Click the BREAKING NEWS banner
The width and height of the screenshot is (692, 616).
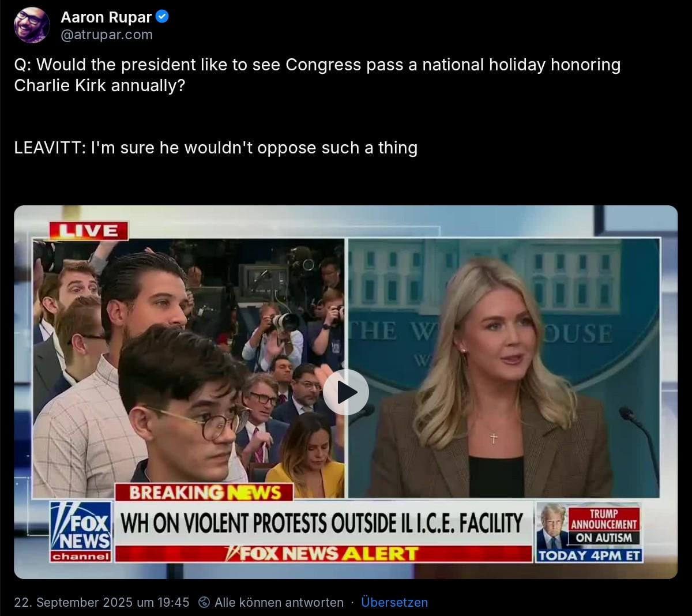coord(204,492)
